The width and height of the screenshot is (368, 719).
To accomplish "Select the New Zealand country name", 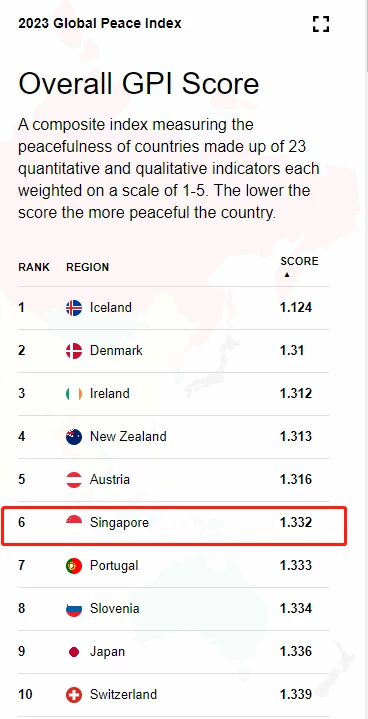I will [128, 436].
